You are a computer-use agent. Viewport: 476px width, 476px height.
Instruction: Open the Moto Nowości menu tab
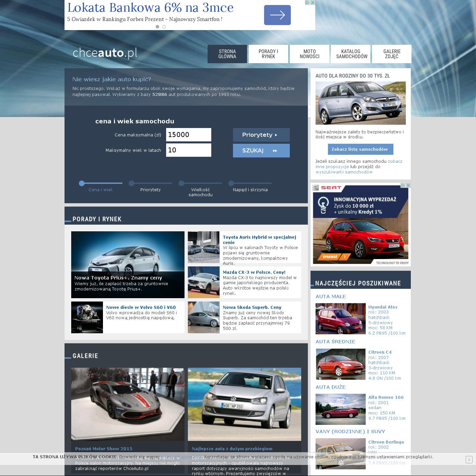[310, 54]
